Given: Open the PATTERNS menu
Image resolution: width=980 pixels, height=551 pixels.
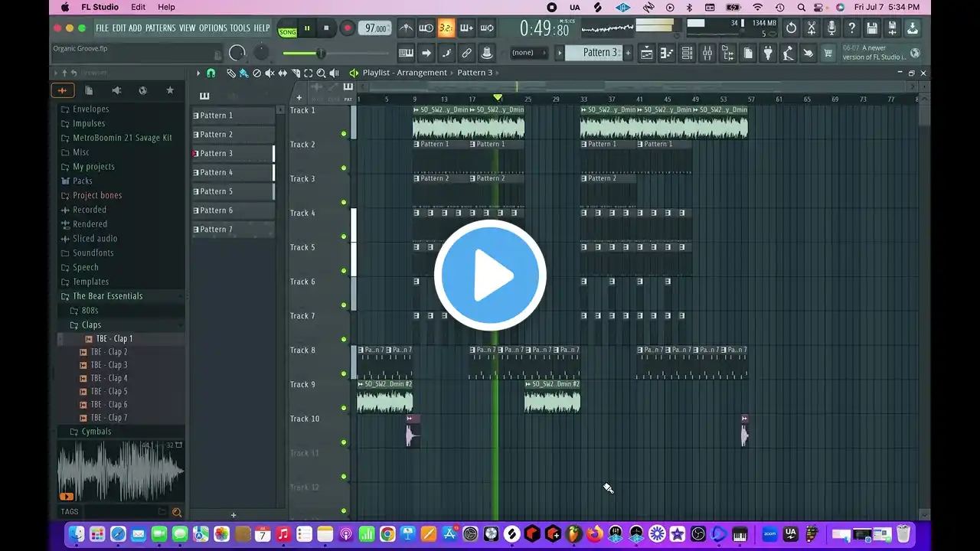Looking at the screenshot, I should click(160, 28).
